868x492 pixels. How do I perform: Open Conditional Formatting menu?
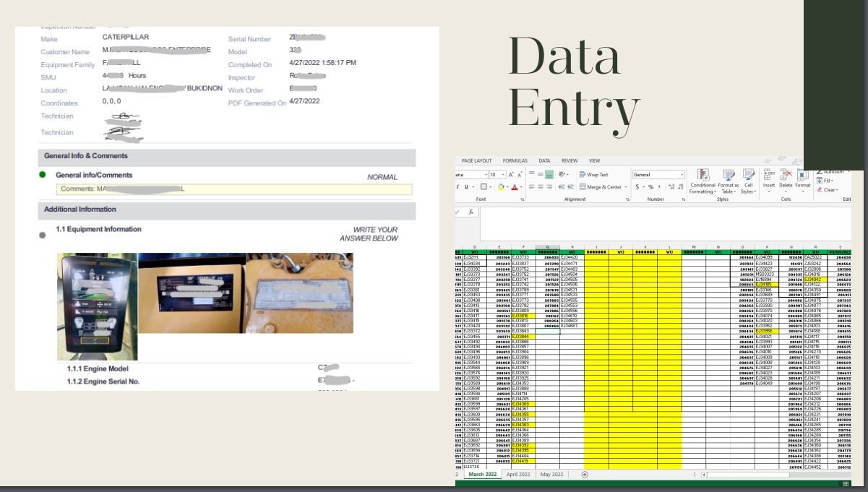click(702, 181)
